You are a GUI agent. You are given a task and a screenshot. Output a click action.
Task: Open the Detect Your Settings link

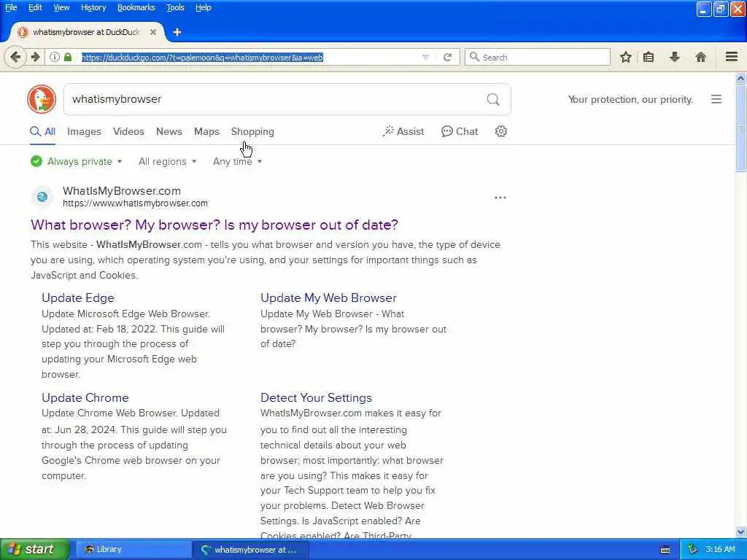(x=316, y=397)
